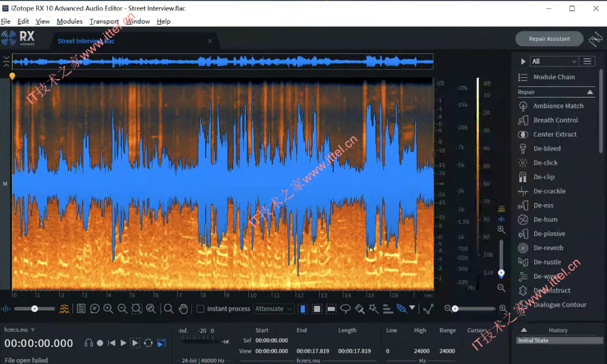Image resolution: width=607 pixels, height=364 pixels.
Task: Select the Brush selection tool
Action: point(361,309)
